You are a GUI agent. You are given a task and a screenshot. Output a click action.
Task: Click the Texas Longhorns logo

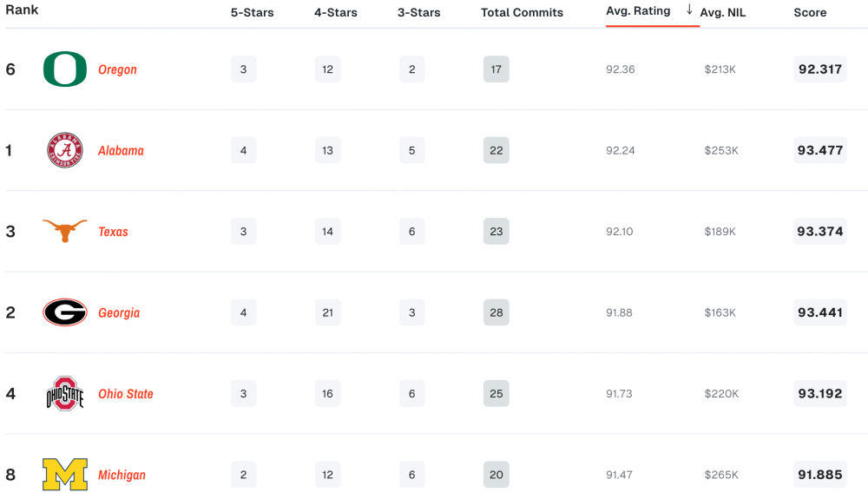point(65,231)
